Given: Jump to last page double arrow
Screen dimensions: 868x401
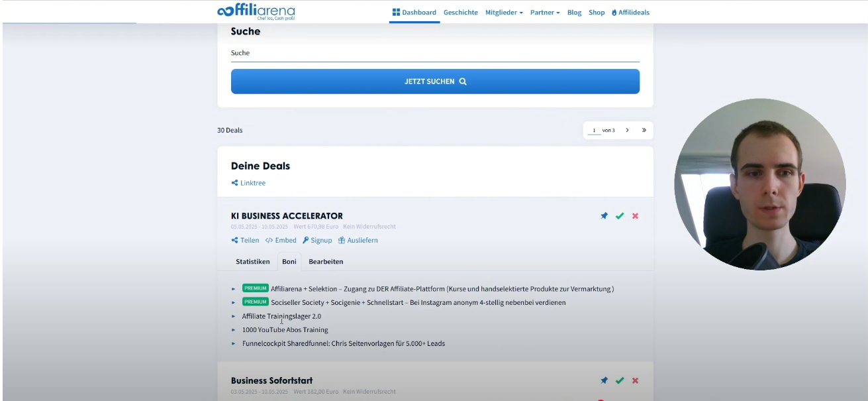Looking at the screenshot, I should pos(644,131).
